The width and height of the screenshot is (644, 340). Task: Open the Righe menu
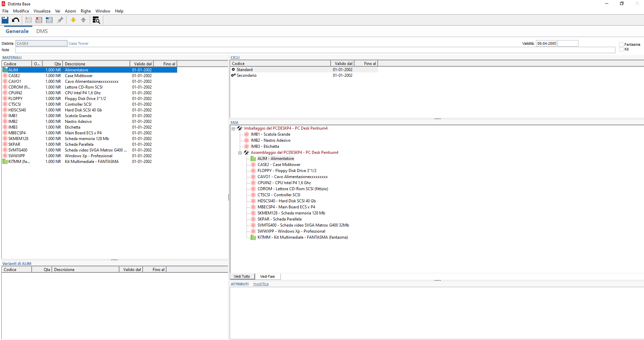coord(86,11)
